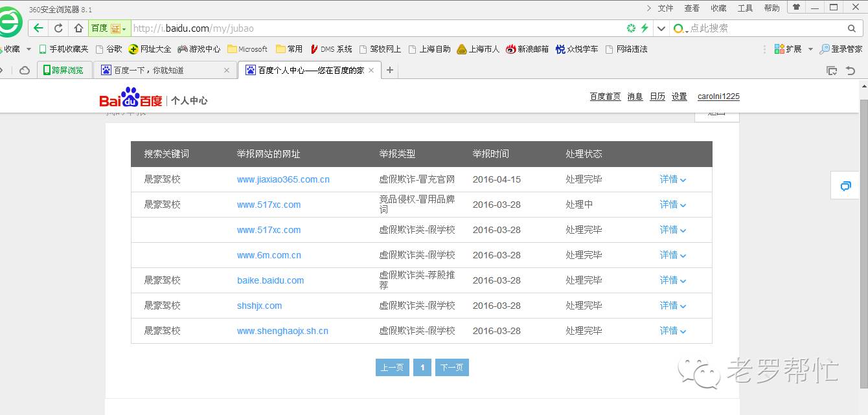Expand 详情 for the baike.baidu.com row

tap(672, 280)
